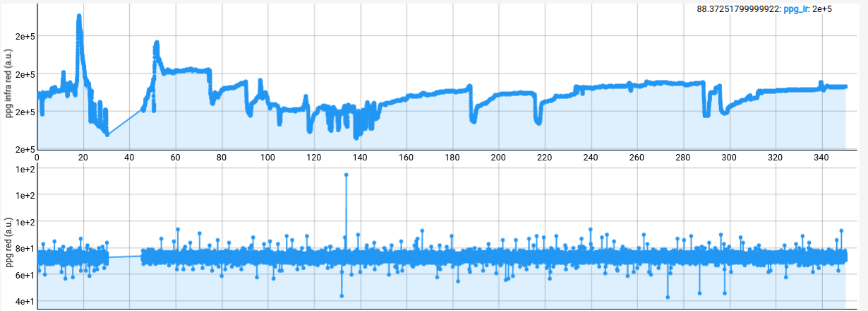The width and height of the screenshot is (868, 311).
Task: Click the tallest red-channel spike near x=134
Action: (346, 175)
